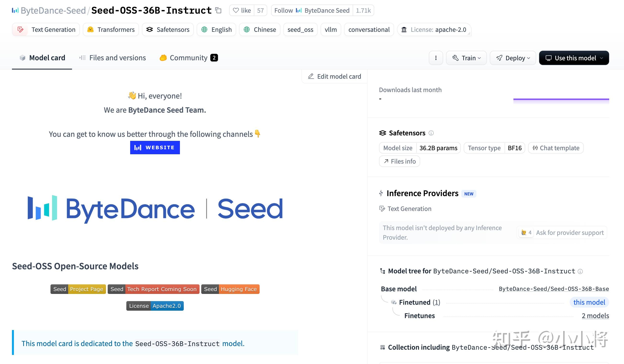Open the Train dropdown menu
624x364 pixels.
pos(467,58)
